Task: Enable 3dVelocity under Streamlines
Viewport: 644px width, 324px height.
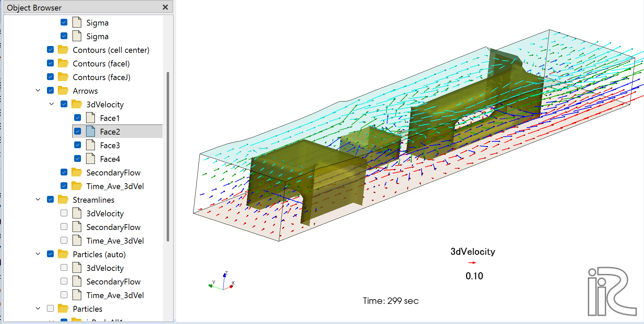Action: coord(64,213)
